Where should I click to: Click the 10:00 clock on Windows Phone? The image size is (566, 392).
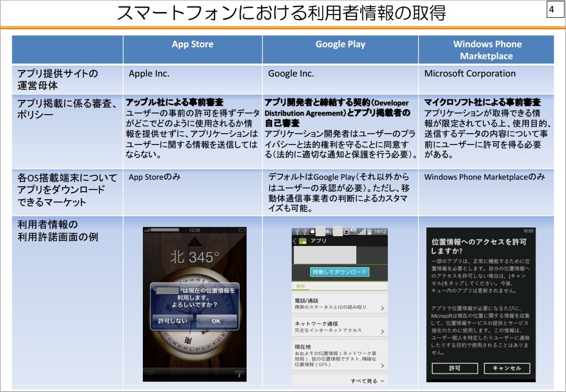529,231
